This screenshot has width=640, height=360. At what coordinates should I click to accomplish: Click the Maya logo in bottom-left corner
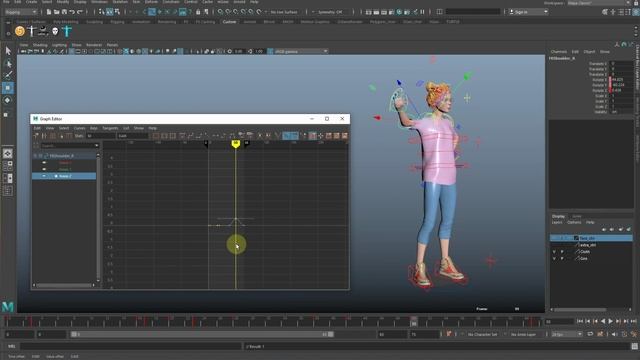click(8, 306)
